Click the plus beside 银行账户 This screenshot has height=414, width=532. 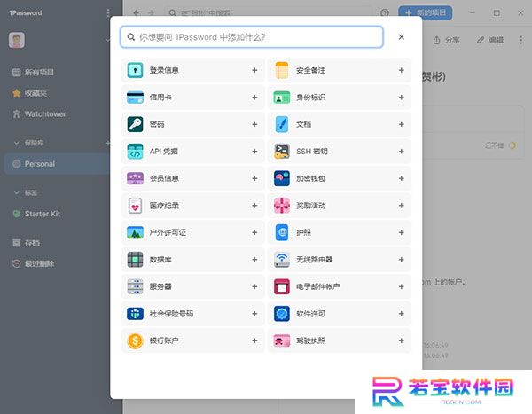254,340
